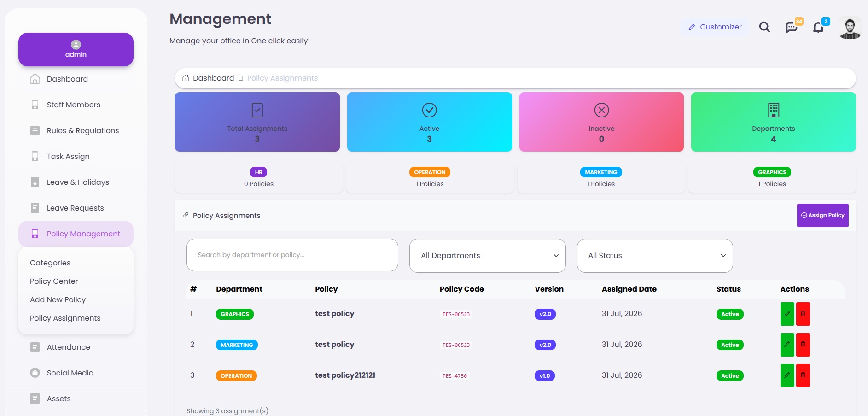Select Categories submenu item

(x=50, y=263)
